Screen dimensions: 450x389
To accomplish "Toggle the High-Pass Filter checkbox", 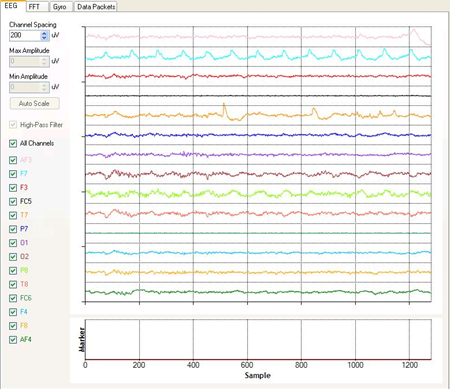I will pyautogui.click(x=13, y=125).
